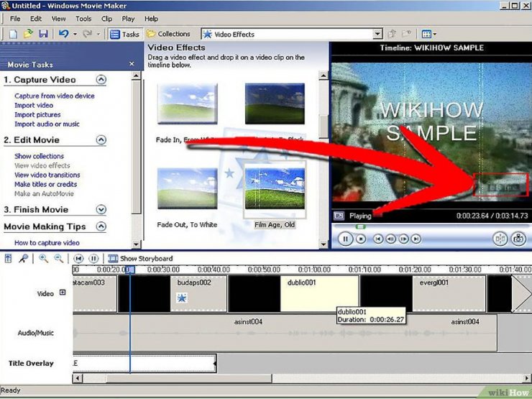Open the Play menu
Image resolution: width=532 pixels, height=399 pixels.
click(128, 19)
